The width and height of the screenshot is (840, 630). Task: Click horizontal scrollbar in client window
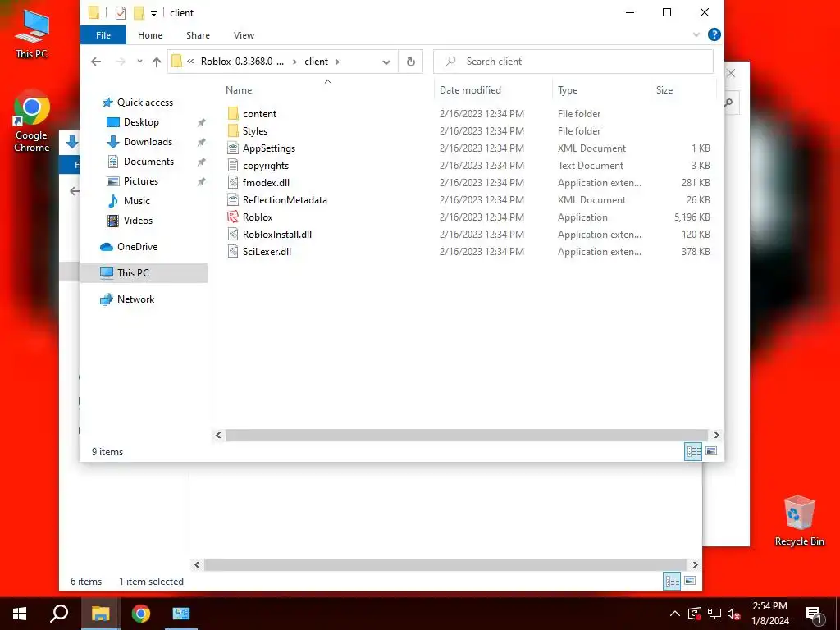(467, 435)
